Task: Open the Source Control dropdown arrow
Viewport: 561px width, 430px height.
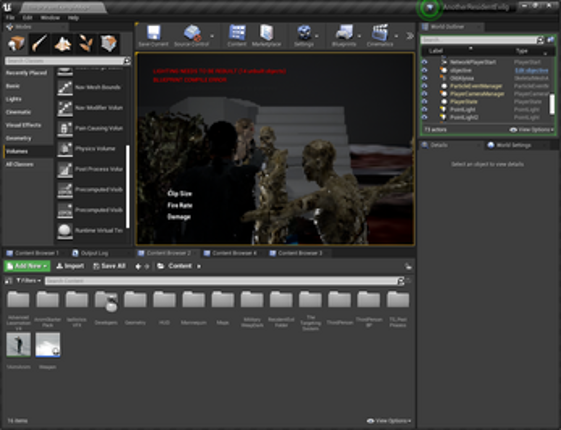Action: [x=212, y=36]
